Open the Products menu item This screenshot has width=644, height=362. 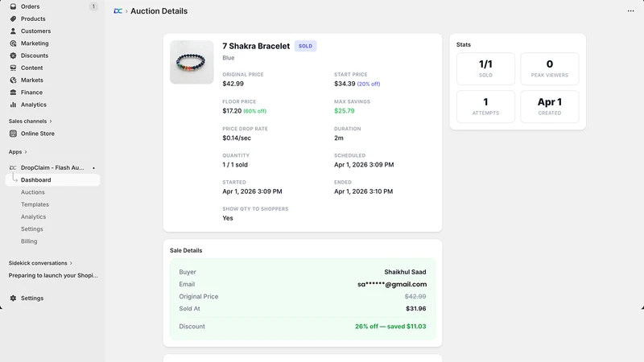coord(33,19)
